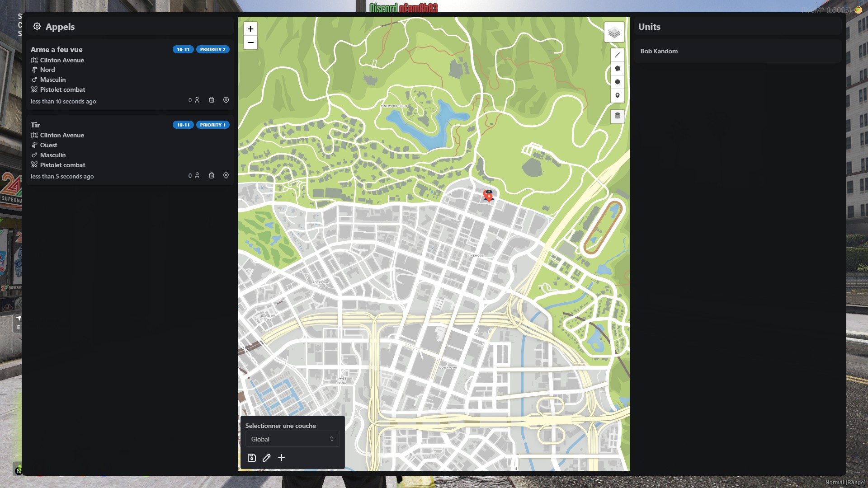The width and height of the screenshot is (868, 488).
Task: Open the map layers control
Action: pyautogui.click(x=614, y=33)
